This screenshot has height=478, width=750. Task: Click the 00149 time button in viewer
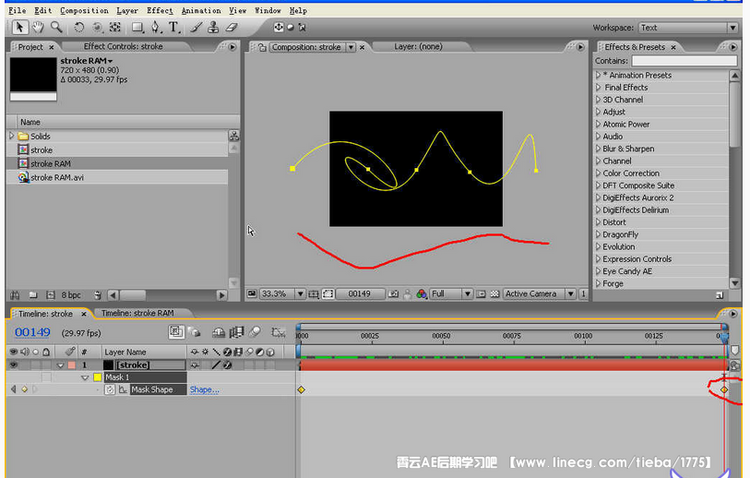click(360, 294)
